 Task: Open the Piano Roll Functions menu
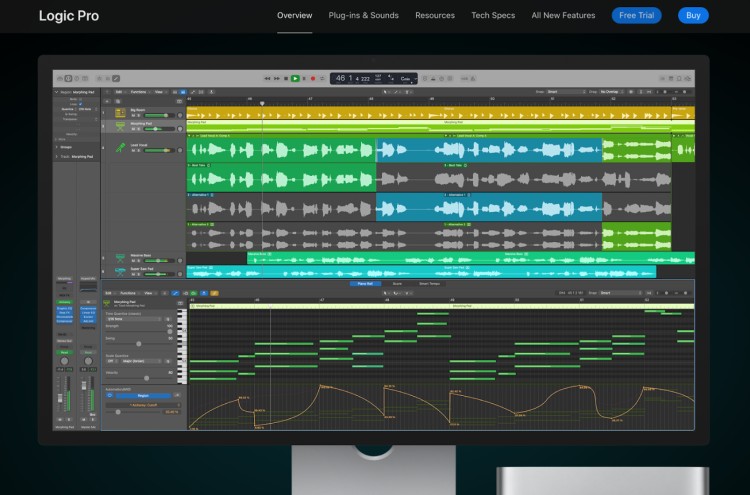point(128,293)
